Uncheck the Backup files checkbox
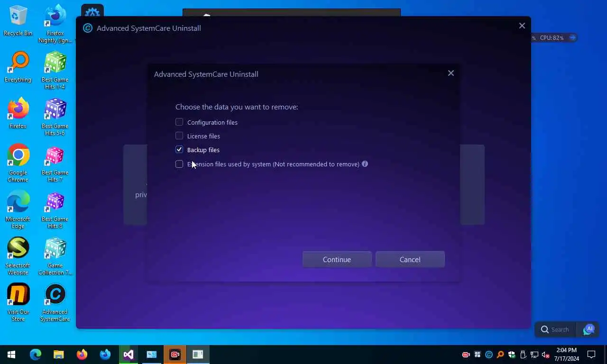 click(x=179, y=150)
